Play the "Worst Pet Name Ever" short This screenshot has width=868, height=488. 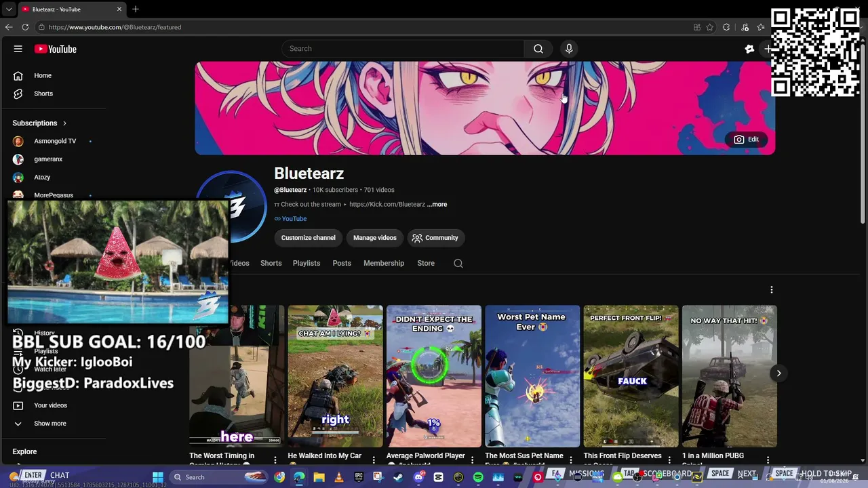point(532,376)
